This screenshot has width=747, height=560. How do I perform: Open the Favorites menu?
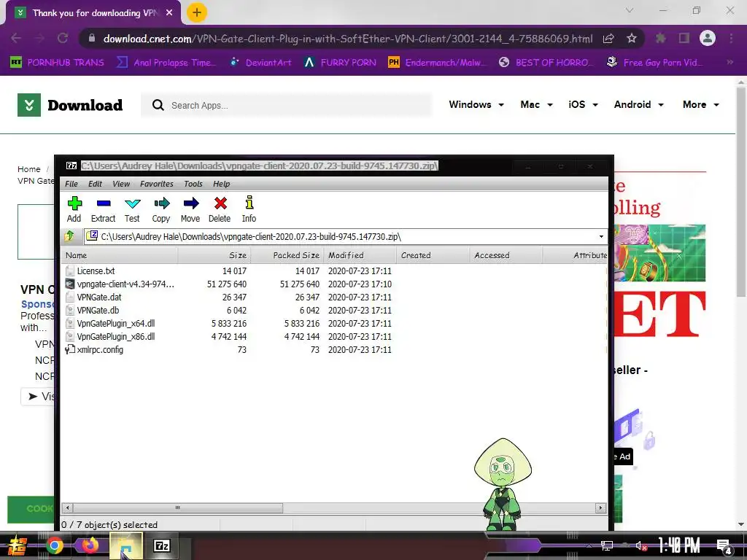click(x=156, y=184)
